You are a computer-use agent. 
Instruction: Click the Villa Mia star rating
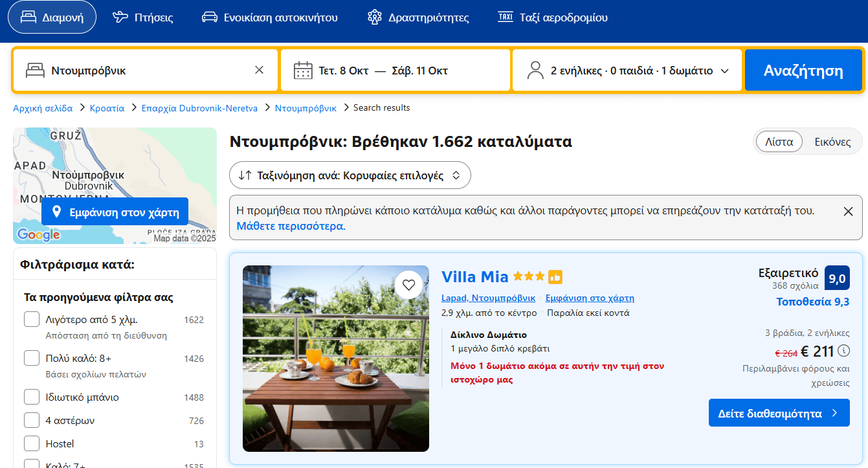tap(529, 277)
